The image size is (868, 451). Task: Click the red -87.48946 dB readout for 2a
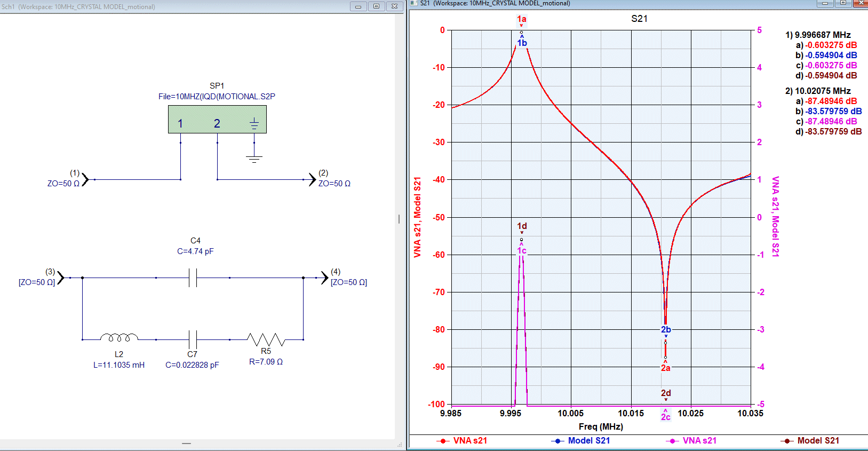tap(831, 101)
